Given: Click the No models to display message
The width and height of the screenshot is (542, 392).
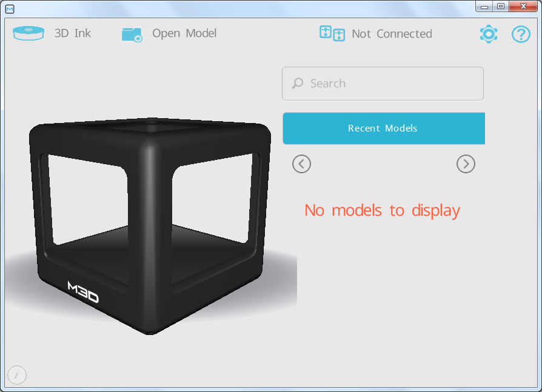Looking at the screenshot, I should (382, 210).
